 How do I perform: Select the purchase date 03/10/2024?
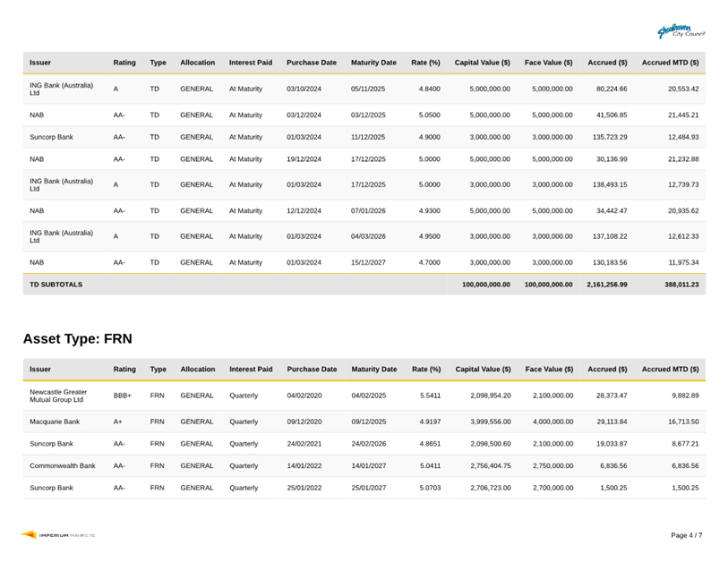tap(304, 89)
